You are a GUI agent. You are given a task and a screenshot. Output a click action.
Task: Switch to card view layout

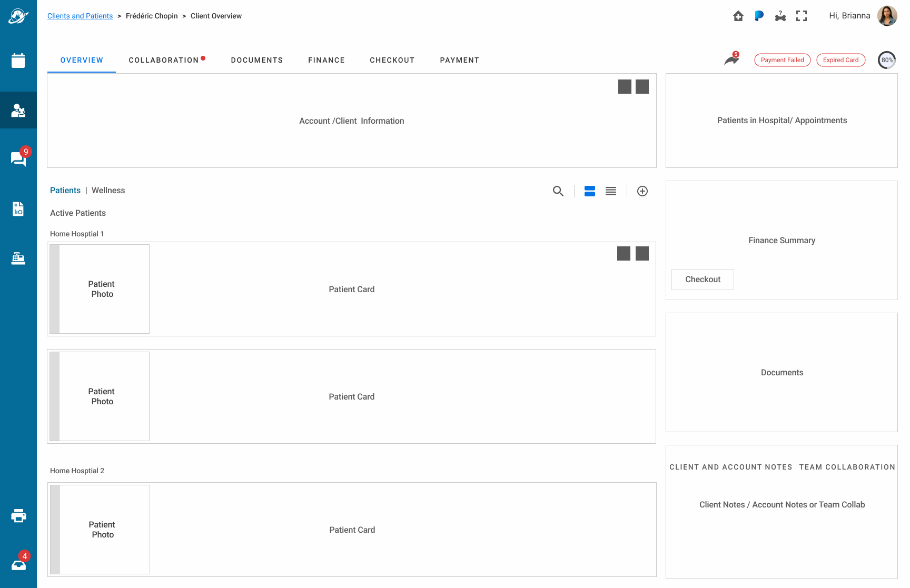coord(590,191)
